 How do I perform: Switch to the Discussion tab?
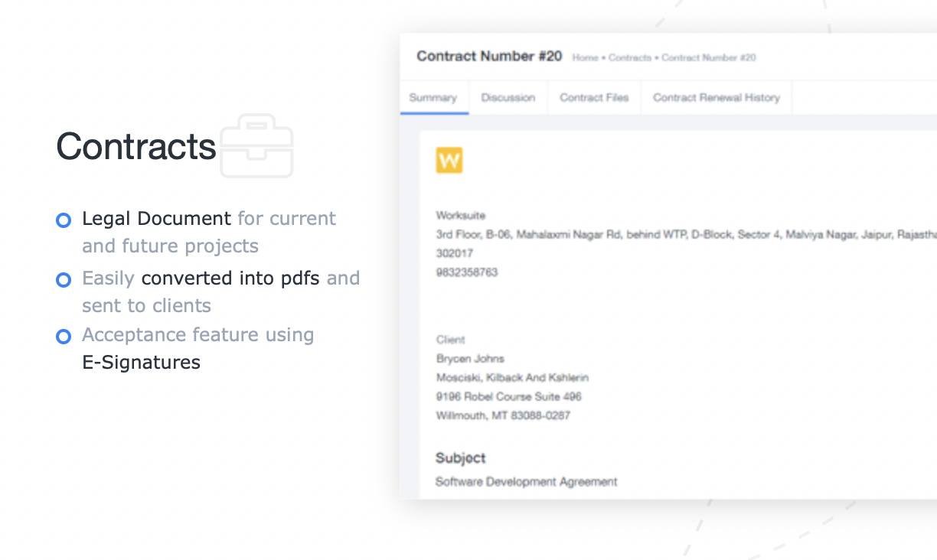point(508,98)
